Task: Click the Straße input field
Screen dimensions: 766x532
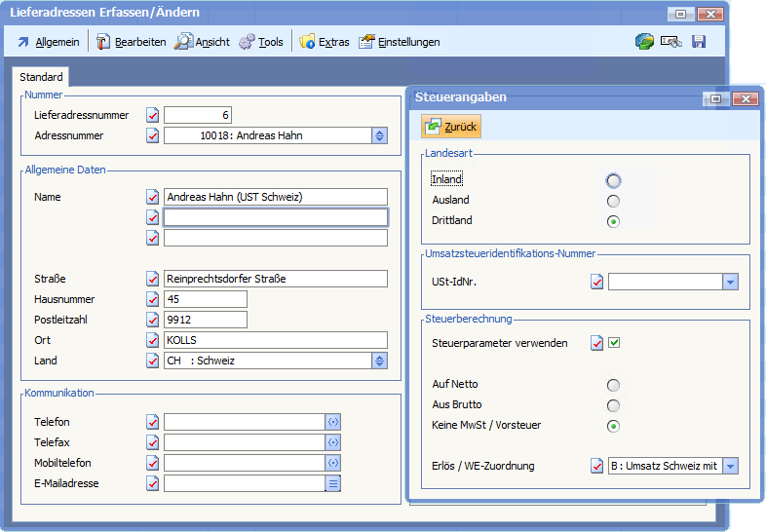Action: point(276,279)
